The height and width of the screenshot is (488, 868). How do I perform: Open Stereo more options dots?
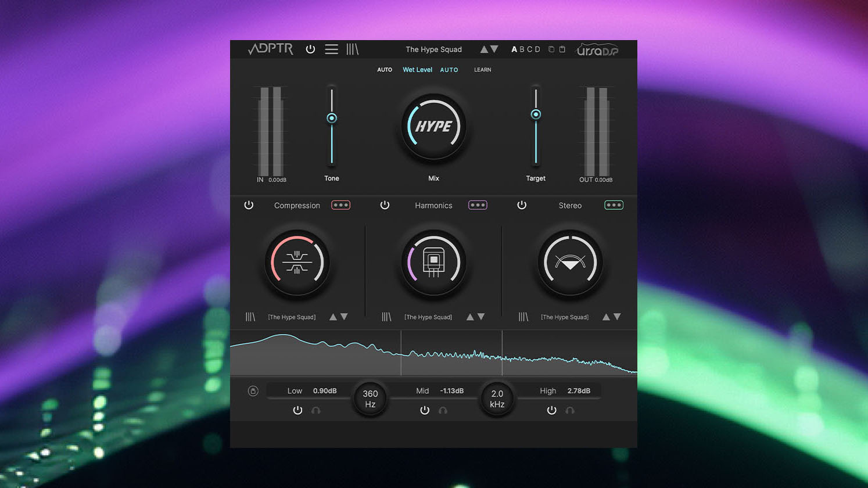(x=614, y=205)
